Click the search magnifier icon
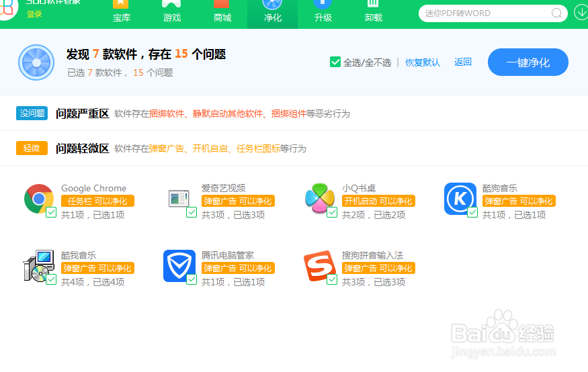 556,13
